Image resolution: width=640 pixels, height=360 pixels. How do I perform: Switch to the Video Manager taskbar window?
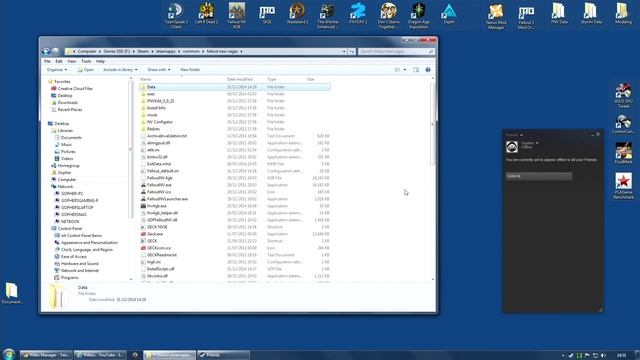click(x=46, y=355)
